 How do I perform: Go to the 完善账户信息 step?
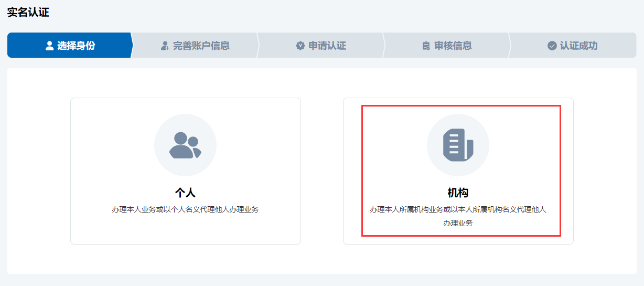coord(195,46)
